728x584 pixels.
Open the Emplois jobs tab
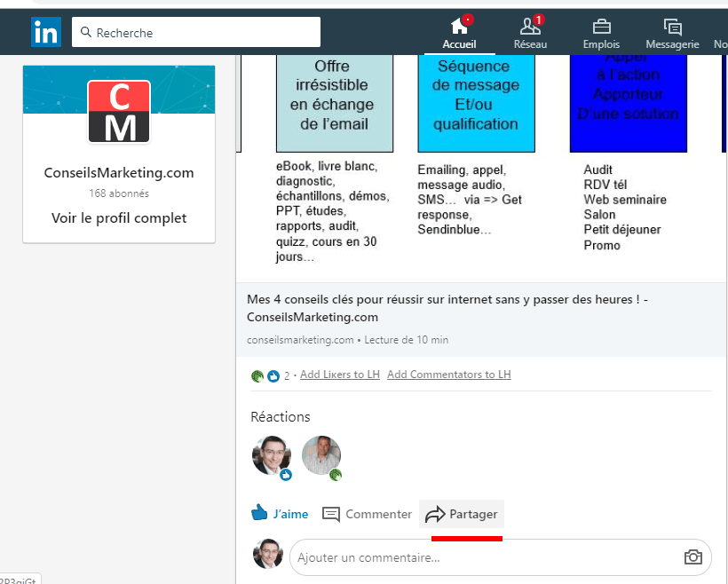[x=601, y=33]
